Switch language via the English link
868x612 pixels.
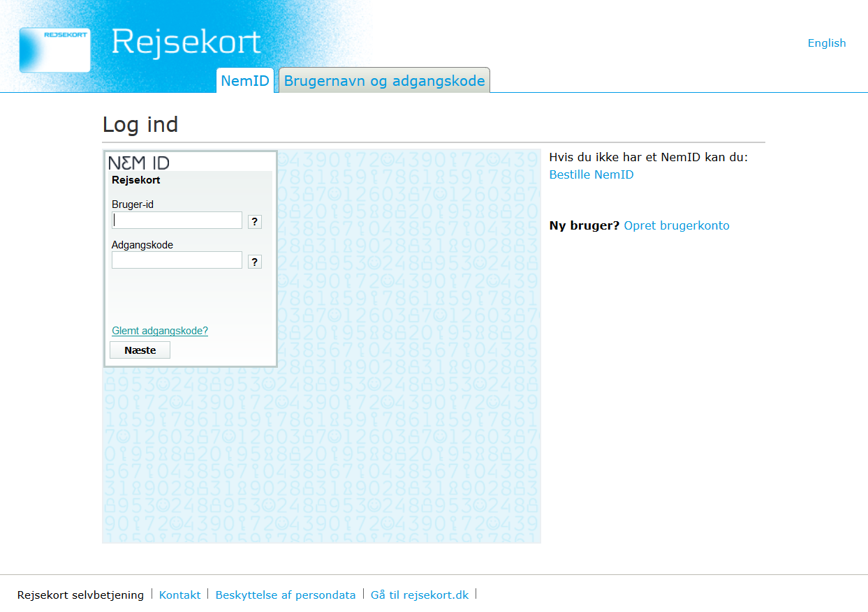pyautogui.click(x=826, y=43)
